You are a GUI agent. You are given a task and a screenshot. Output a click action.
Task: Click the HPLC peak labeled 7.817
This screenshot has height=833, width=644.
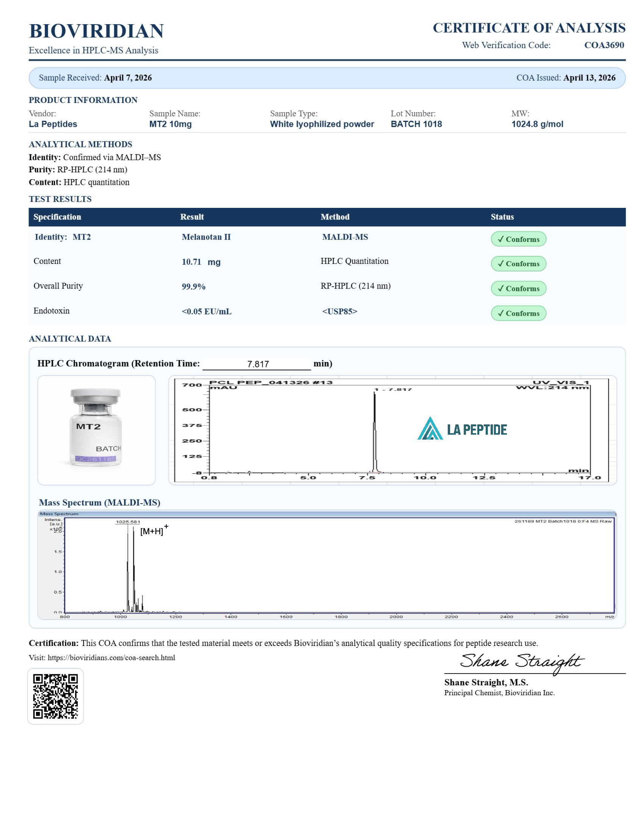coord(375,431)
